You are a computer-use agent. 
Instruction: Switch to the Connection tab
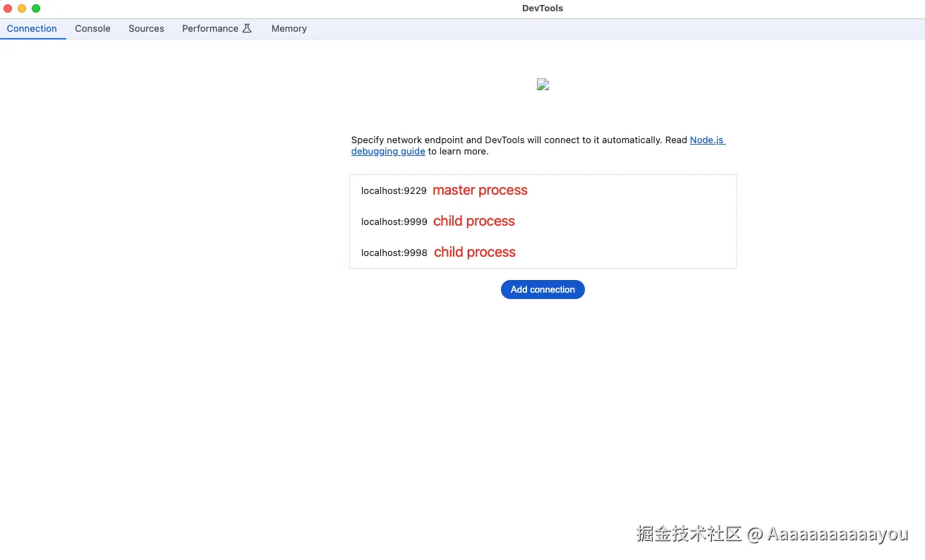point(32,29)
